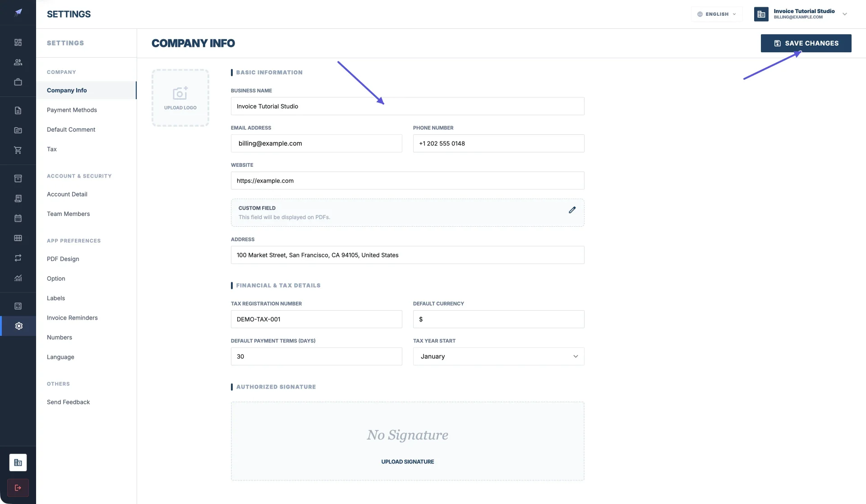Screen dimensions: 866x504
Task: Open the document page icon in sidebar
Action: pyautogui.click(x=18, y=110)
